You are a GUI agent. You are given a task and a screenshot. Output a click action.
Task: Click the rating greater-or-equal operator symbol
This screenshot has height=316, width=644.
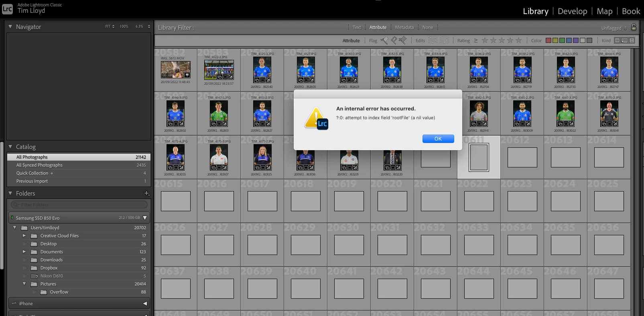[476, 41]
